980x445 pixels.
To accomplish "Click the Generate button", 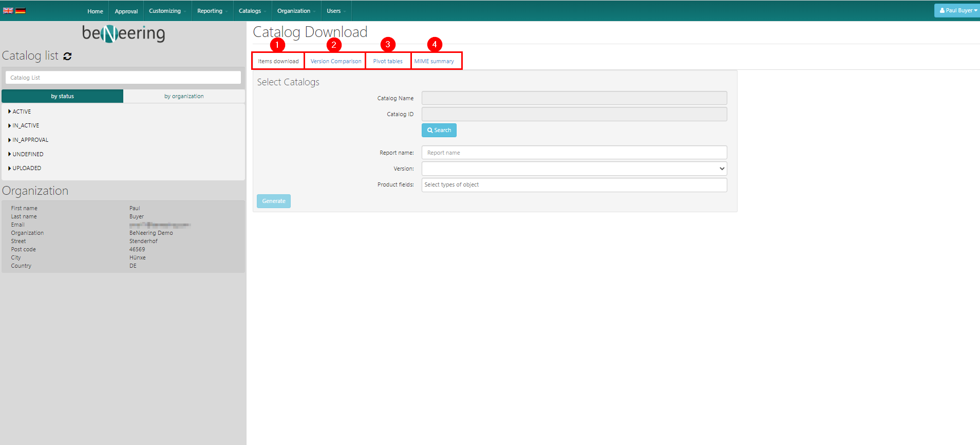I will click(x=273, y=201).
